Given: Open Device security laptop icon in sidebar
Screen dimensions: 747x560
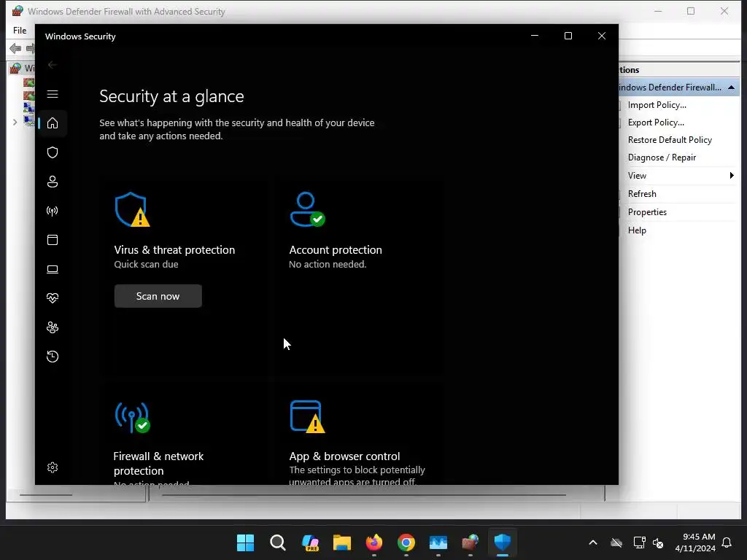Looking at the screenshot, I should [x=53, y=270].
